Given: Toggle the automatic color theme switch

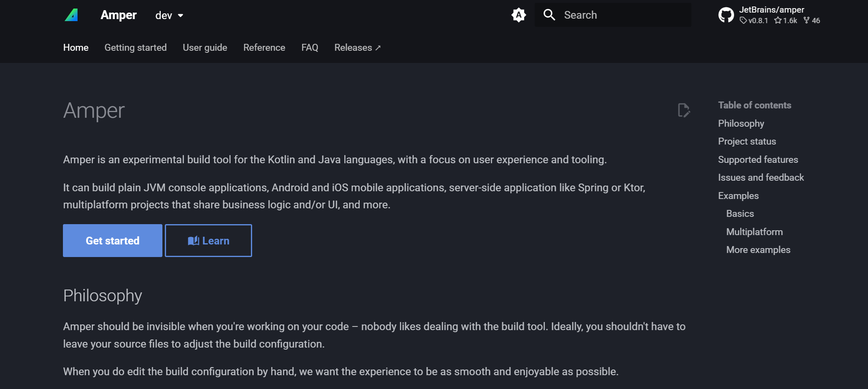Looking at the screenshot, I should click(x=518, y=15).
